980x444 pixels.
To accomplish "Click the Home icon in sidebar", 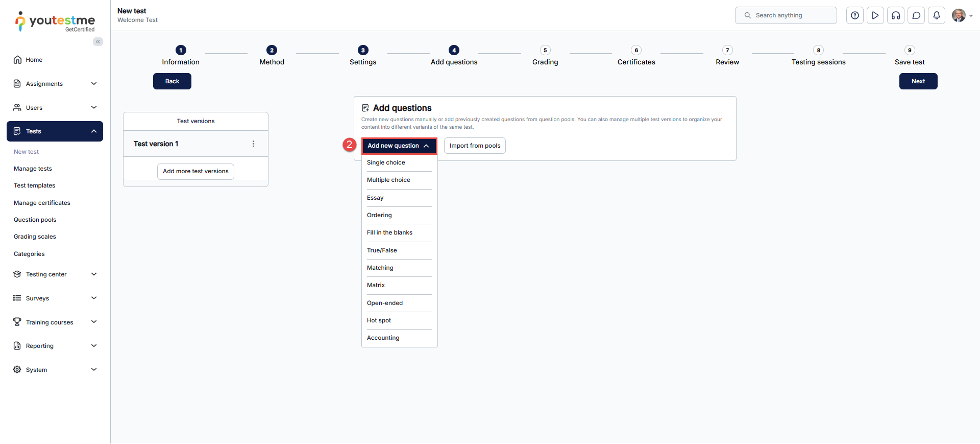I will click(x=17, y=60).
